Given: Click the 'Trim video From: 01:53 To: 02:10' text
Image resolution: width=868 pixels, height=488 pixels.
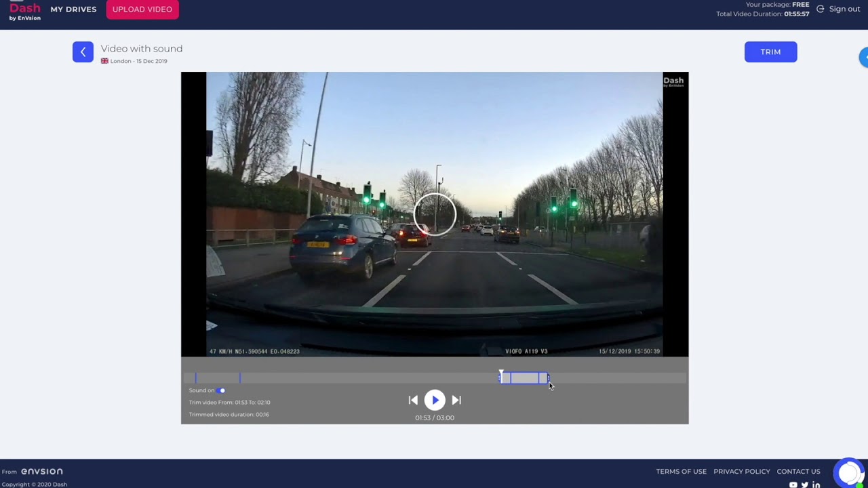Looking at the screenshot, I should click(x=230, y=403).
